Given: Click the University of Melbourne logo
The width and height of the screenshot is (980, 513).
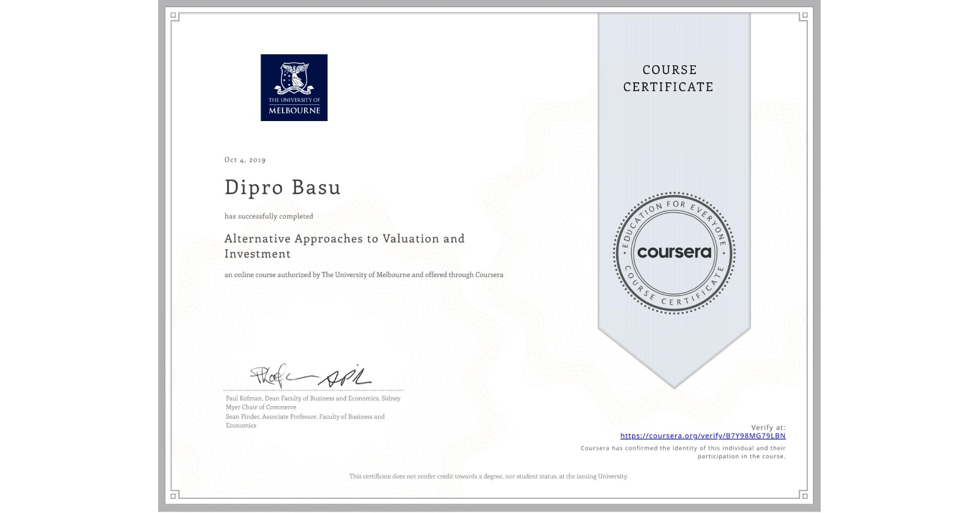Looking at the screenshot, I should [x=294, y=87].
